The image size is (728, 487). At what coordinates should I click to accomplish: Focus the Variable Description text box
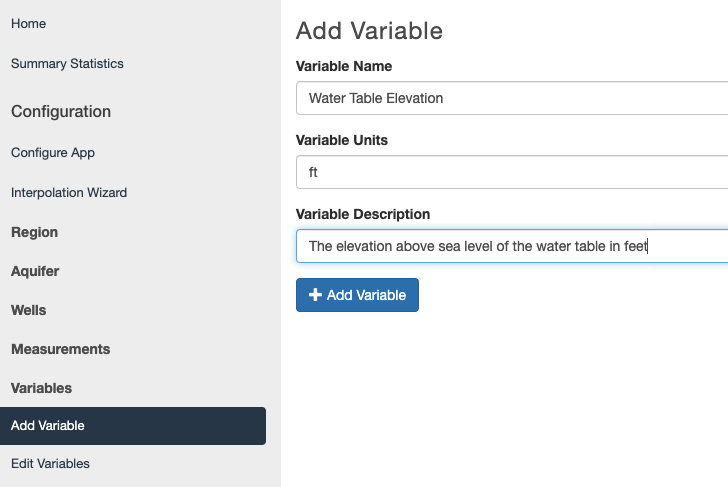pyautogui.click(x=512, y=246)
